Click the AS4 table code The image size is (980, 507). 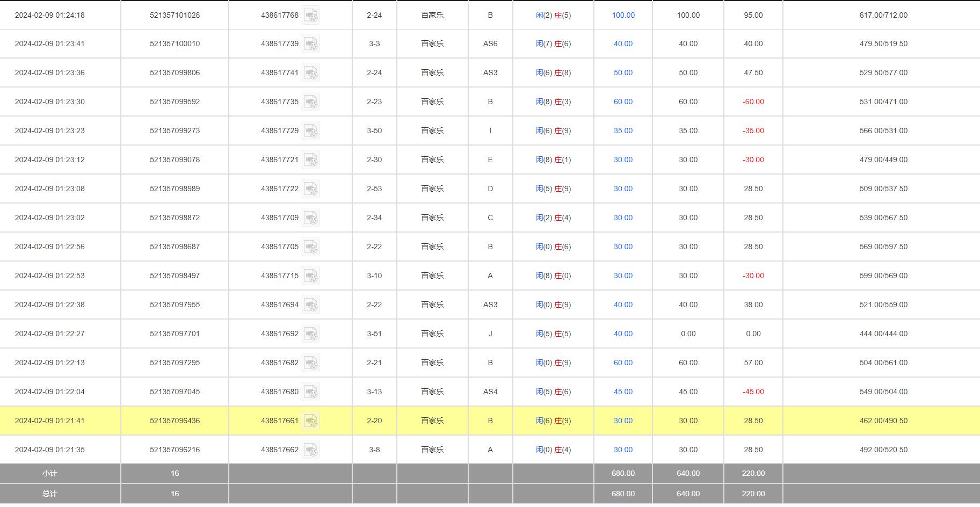tap(490, 392)
